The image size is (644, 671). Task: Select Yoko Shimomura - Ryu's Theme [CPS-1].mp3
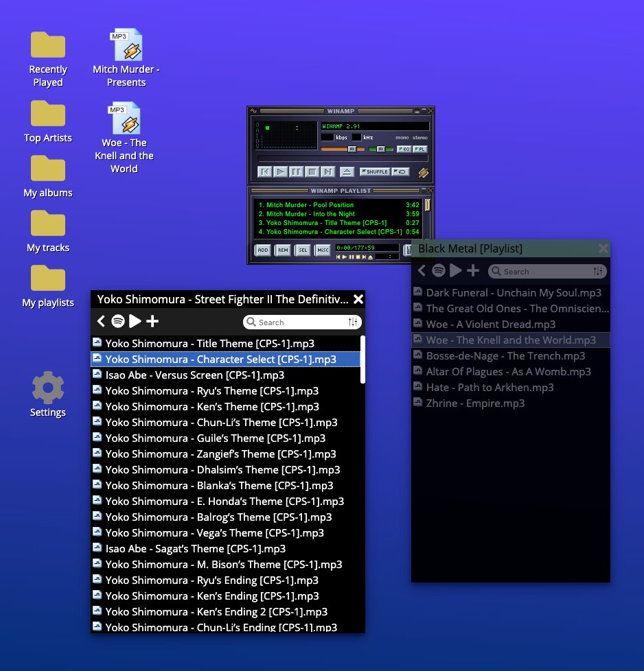click(x=226, y=391)
